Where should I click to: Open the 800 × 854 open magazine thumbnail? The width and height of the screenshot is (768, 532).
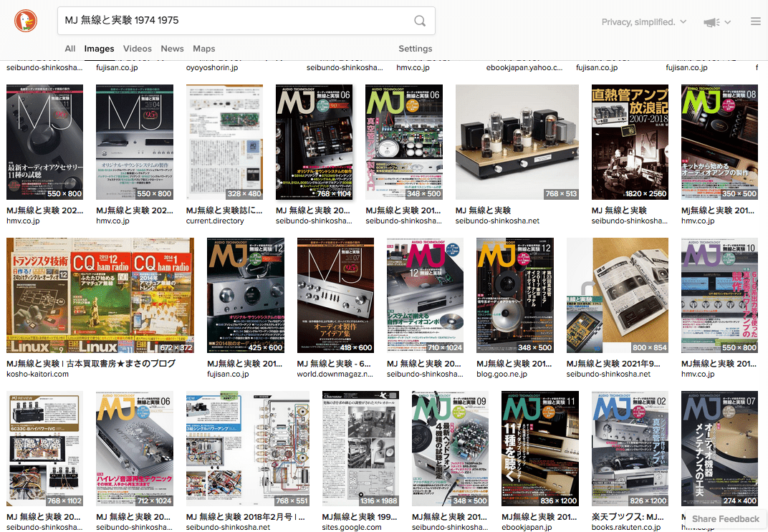coord(617,295)
